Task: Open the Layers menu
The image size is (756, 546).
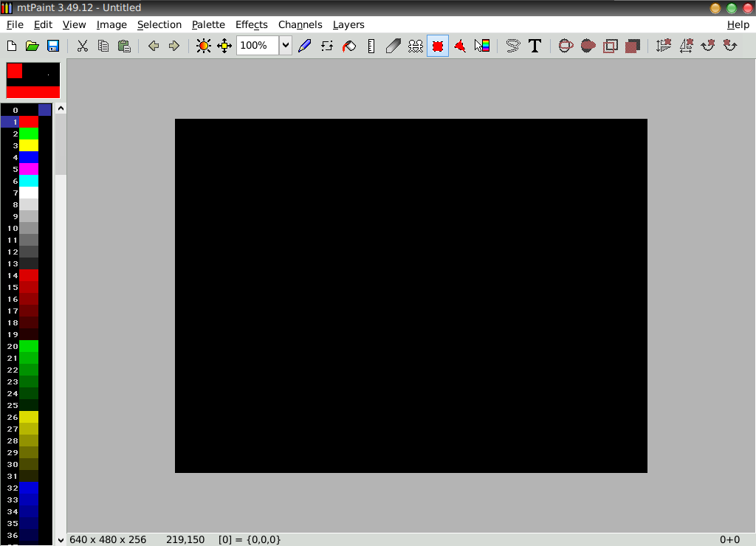Action: (x=348, y=24)
